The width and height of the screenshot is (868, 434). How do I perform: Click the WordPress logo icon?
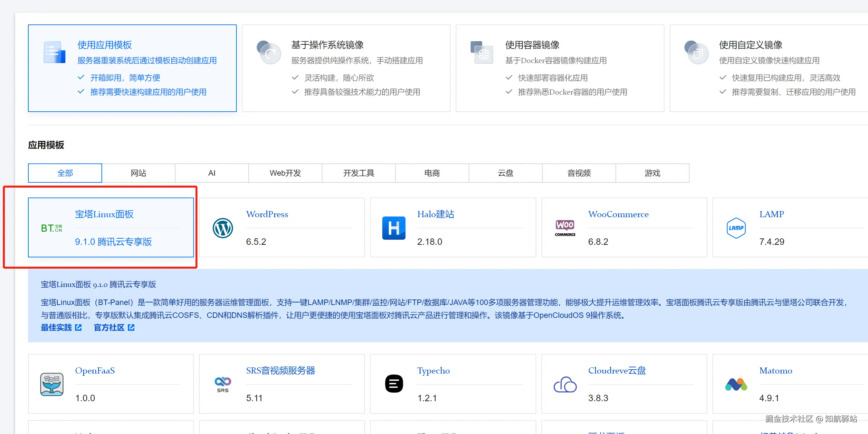pos(223,228)
